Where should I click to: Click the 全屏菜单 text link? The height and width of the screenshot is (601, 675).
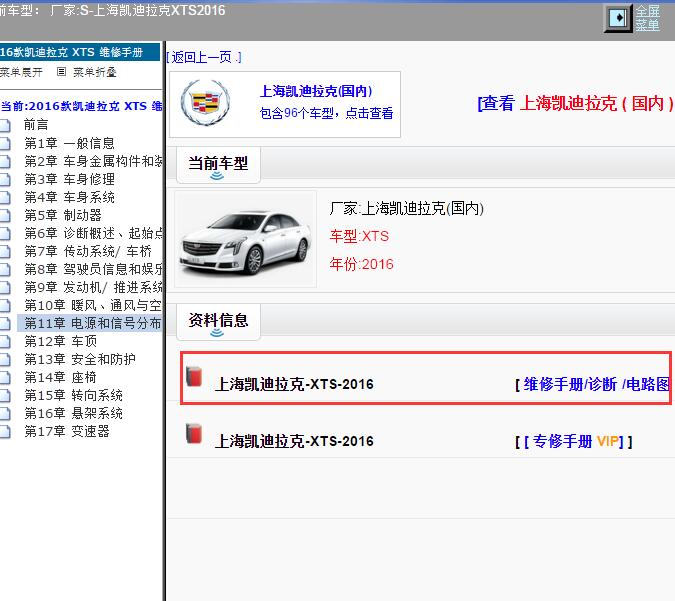(x=648, y=18)
